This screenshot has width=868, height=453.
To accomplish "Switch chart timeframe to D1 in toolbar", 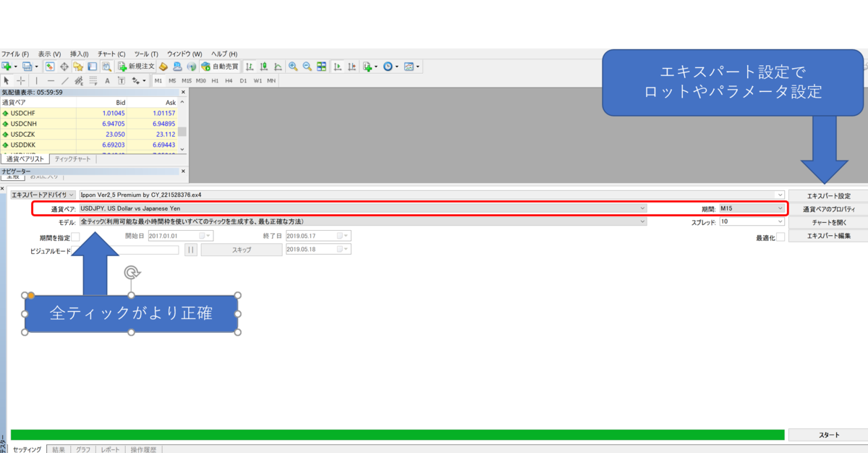I will coord(243,80).
